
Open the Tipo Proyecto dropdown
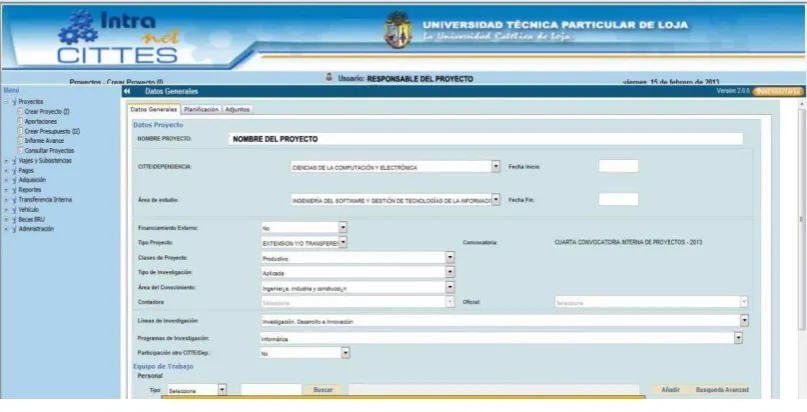pyautogui.click(x=343, y=242)
